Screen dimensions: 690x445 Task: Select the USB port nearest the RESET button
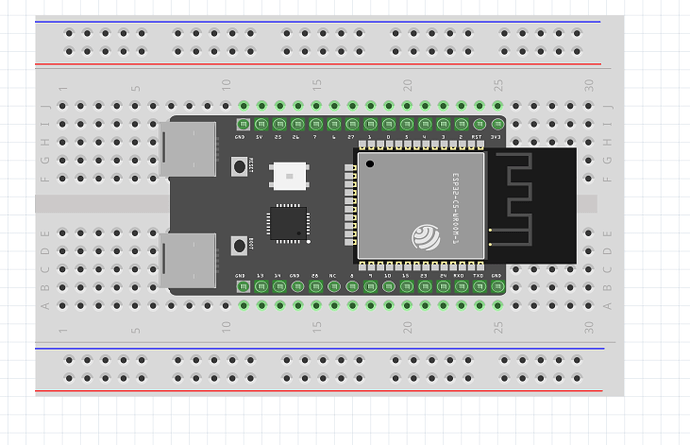188,150
